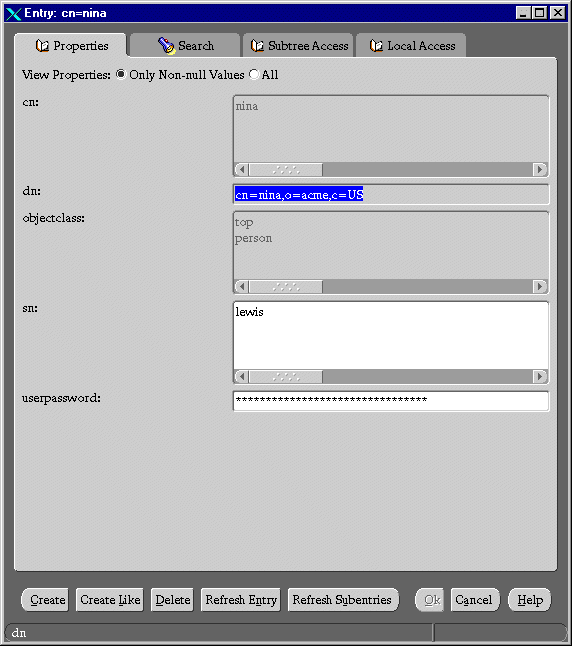Open the Local Access tab
572x646 pixels.
[x=411, y=45]
